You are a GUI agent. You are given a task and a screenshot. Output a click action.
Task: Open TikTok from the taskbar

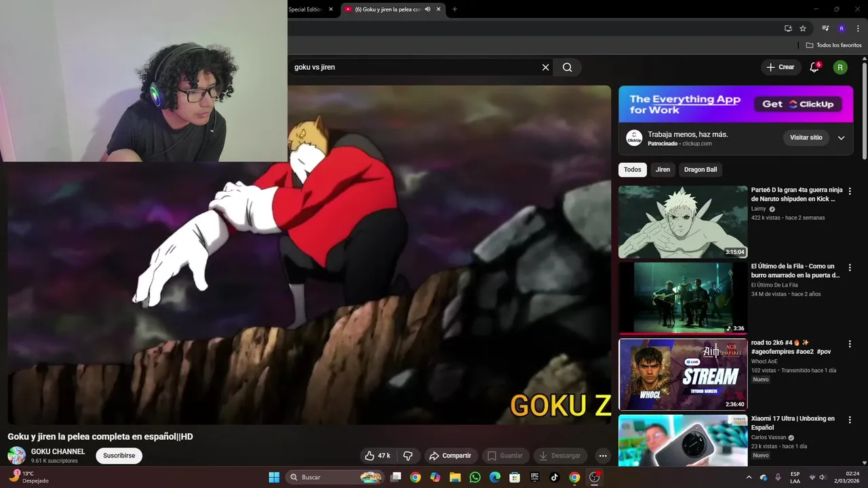[554, 477]
